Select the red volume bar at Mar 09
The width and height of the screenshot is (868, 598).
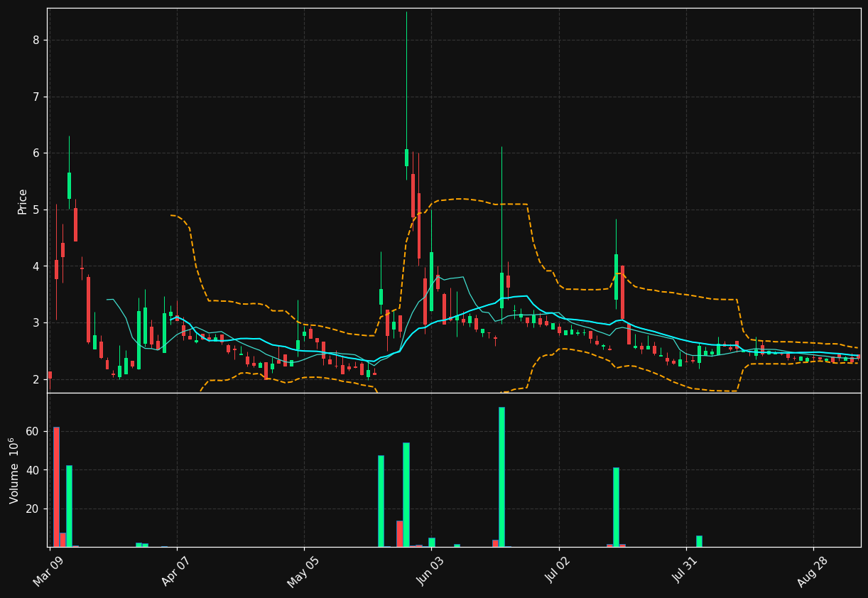(x=56, y=487)
